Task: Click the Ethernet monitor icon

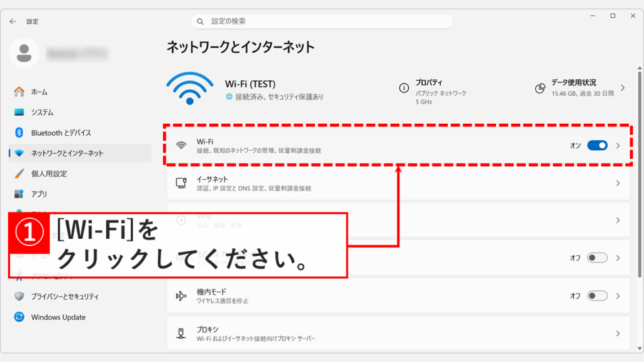Action: click(181, 183)
